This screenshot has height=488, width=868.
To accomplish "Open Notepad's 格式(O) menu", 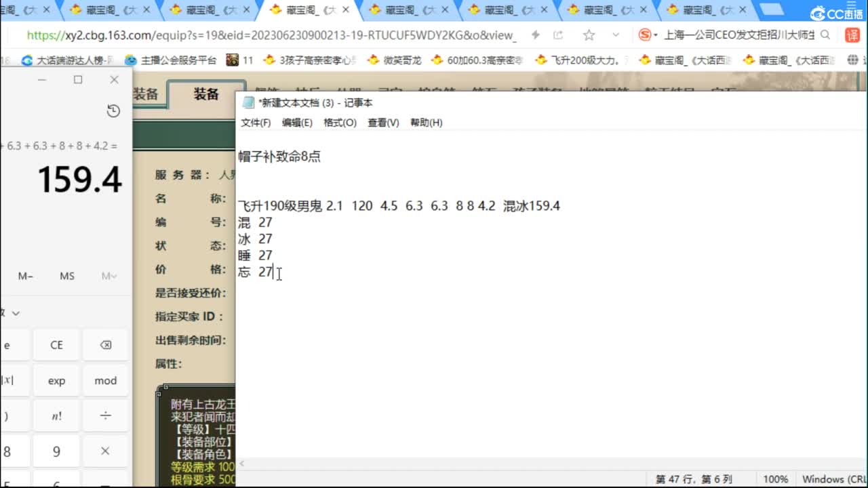I will [340, 123].
